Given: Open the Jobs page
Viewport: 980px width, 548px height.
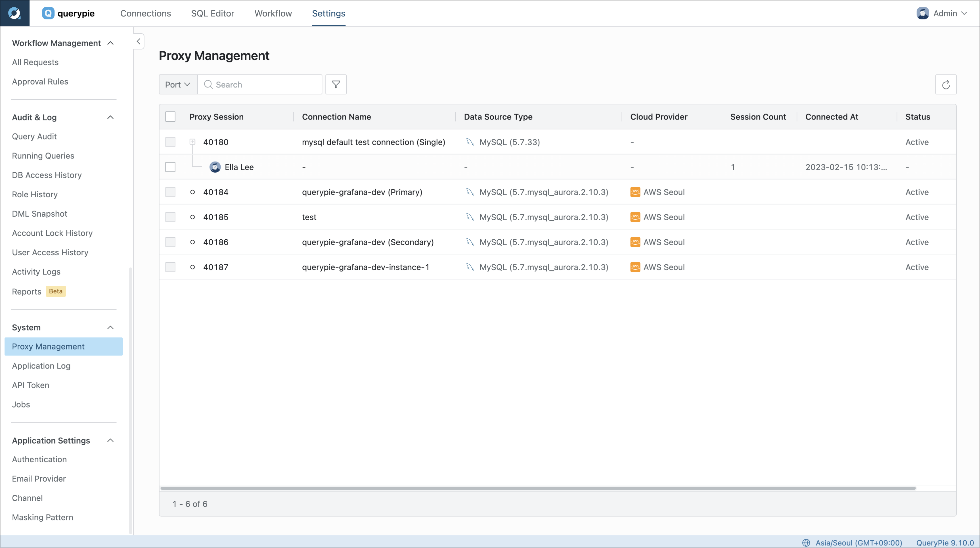Looking at the screenshot, I should coord(21,405).
